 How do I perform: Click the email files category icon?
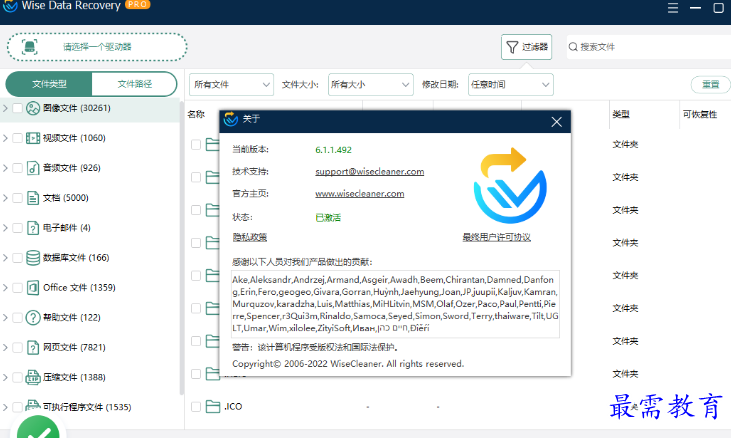[x=33, y=228]
